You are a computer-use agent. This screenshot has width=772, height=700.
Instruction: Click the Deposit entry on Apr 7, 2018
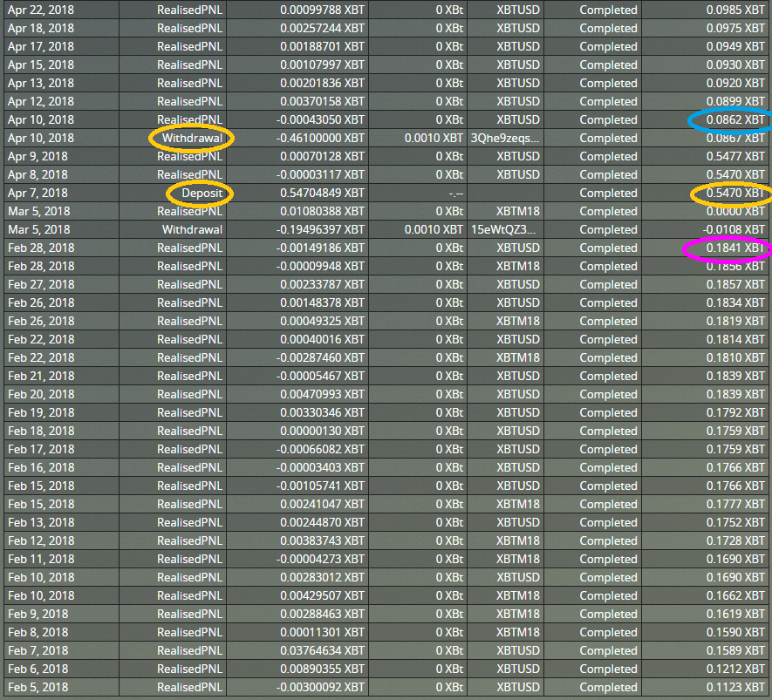[202, 193]
